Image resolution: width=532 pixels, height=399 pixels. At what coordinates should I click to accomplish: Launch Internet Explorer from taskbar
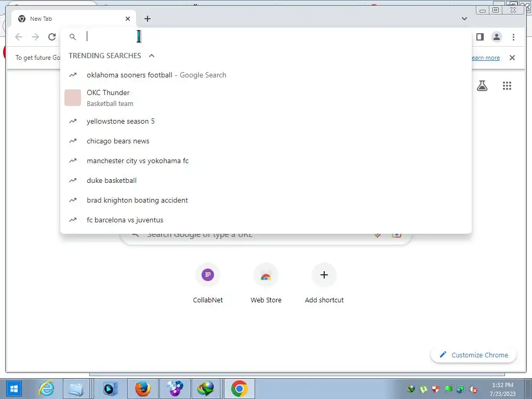click(46, 389)
